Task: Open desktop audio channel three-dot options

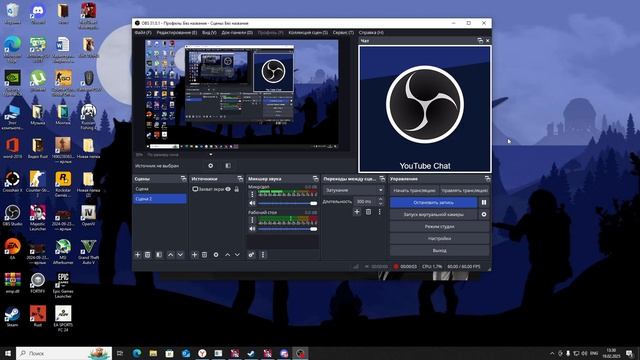Action: click(x=252, y=220)
